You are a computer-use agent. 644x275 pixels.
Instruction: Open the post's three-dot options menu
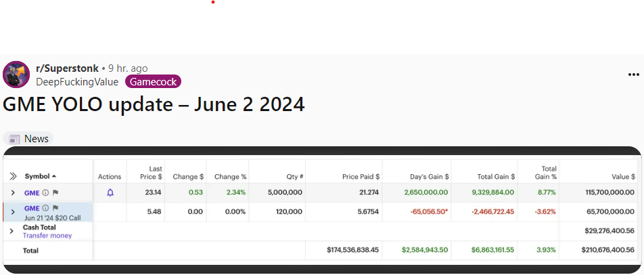(x=634, y=75)
